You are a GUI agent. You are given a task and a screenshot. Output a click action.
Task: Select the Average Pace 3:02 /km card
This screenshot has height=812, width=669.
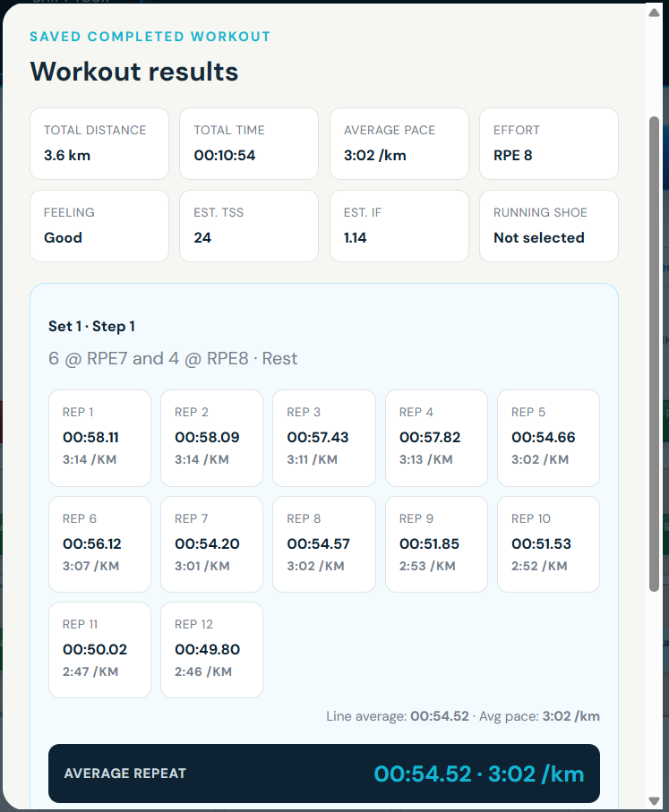tap(399, 143)
